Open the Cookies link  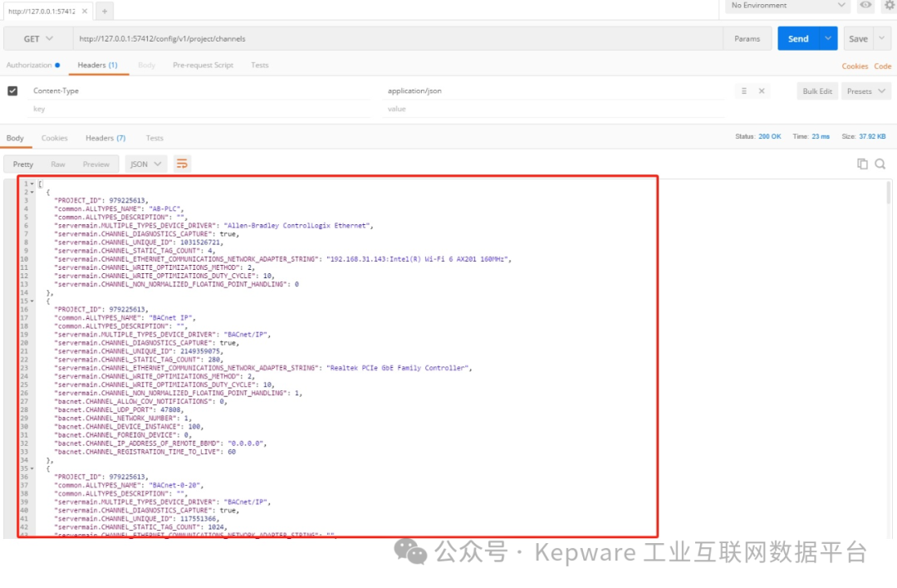click(x=855, y=66)
